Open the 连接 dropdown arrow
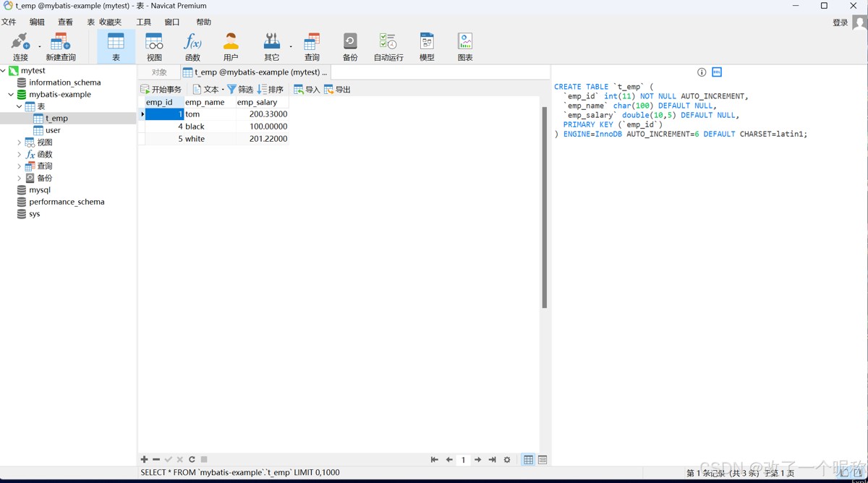The width and height of the screenshot is (868, 483). tap(40, 47)
